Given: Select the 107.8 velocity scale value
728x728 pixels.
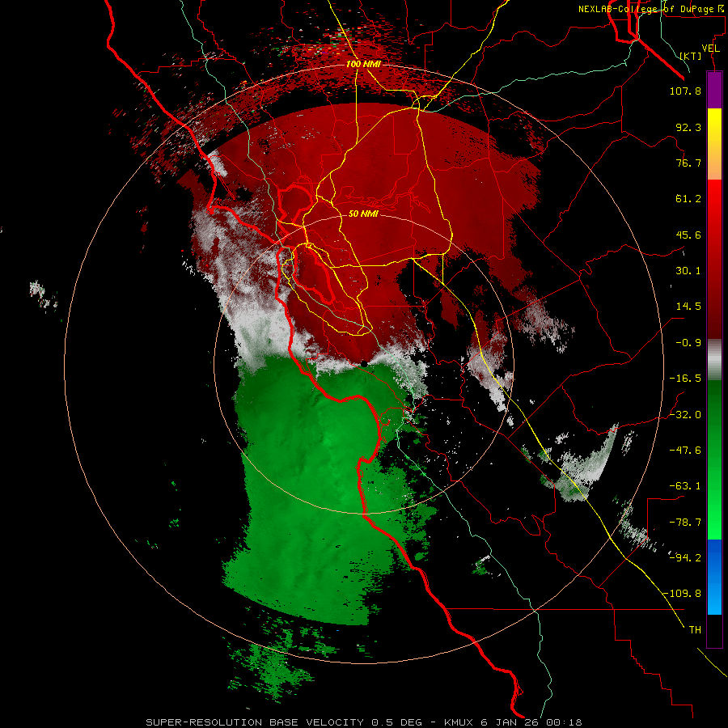Looking at the screenshot, I should (x=685, y=91).
